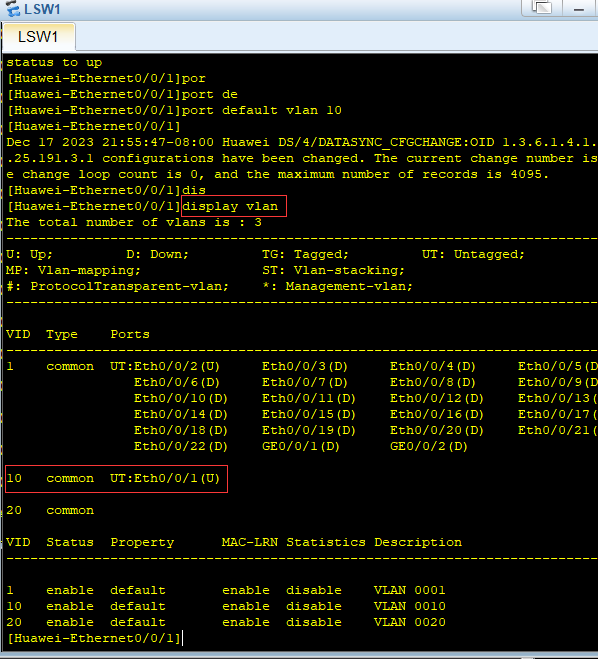
Task: Click the VLAN 20 common row
Action: pos(50,510)
